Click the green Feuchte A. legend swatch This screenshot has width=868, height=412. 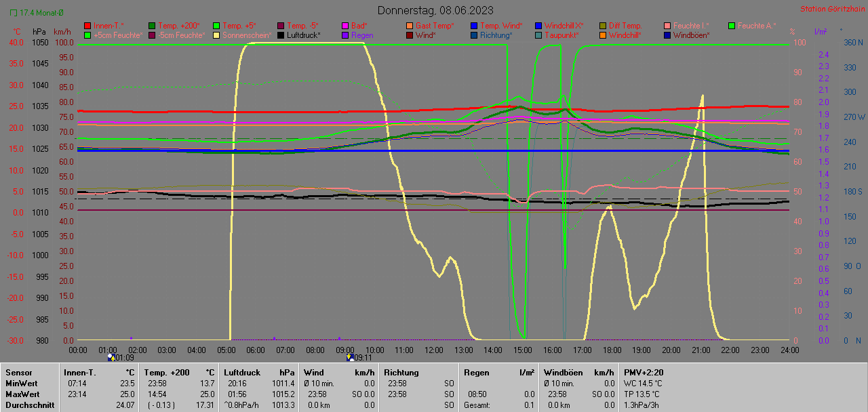(x=732, y=26)
